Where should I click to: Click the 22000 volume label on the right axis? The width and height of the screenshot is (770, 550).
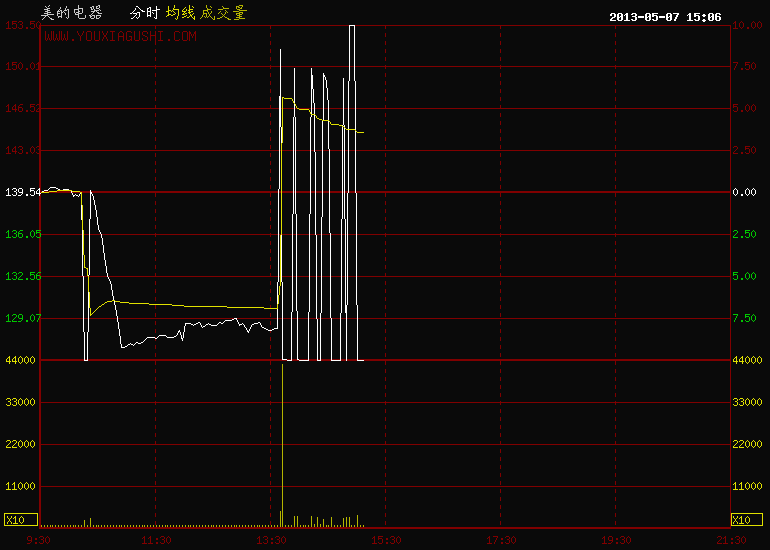pyautogui.click(x=747, y=444)
